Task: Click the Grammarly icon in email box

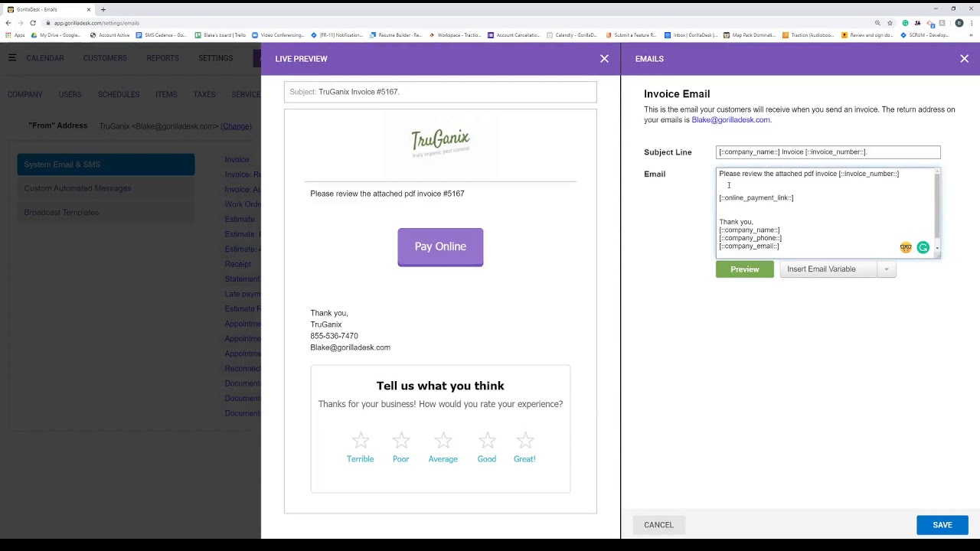Action: [923, 247]
